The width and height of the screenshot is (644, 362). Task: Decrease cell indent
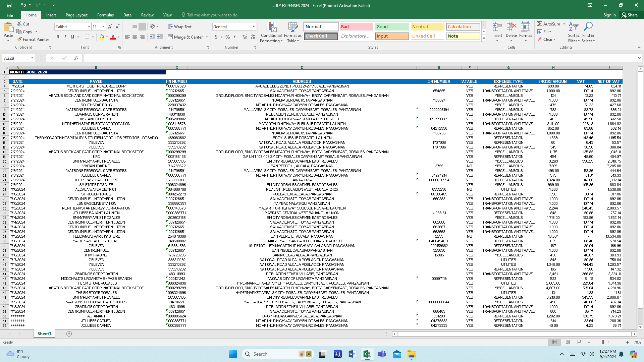click(153, 37)
